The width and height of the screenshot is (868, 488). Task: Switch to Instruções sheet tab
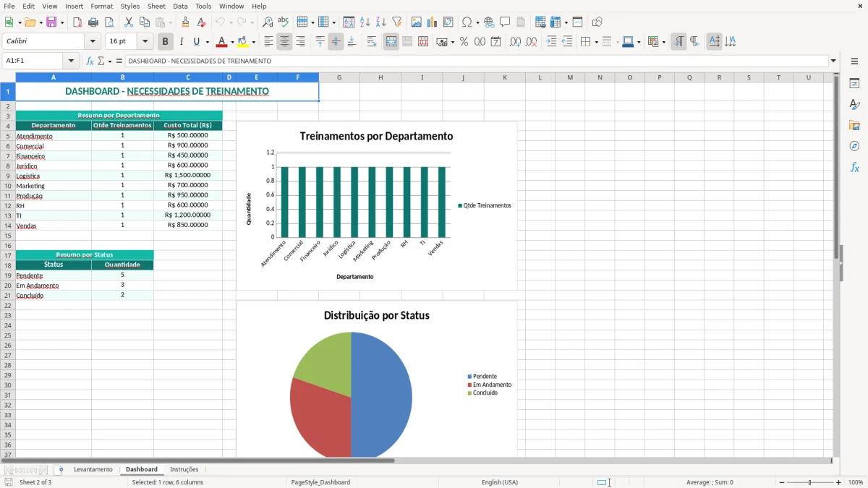coord(184,469)
